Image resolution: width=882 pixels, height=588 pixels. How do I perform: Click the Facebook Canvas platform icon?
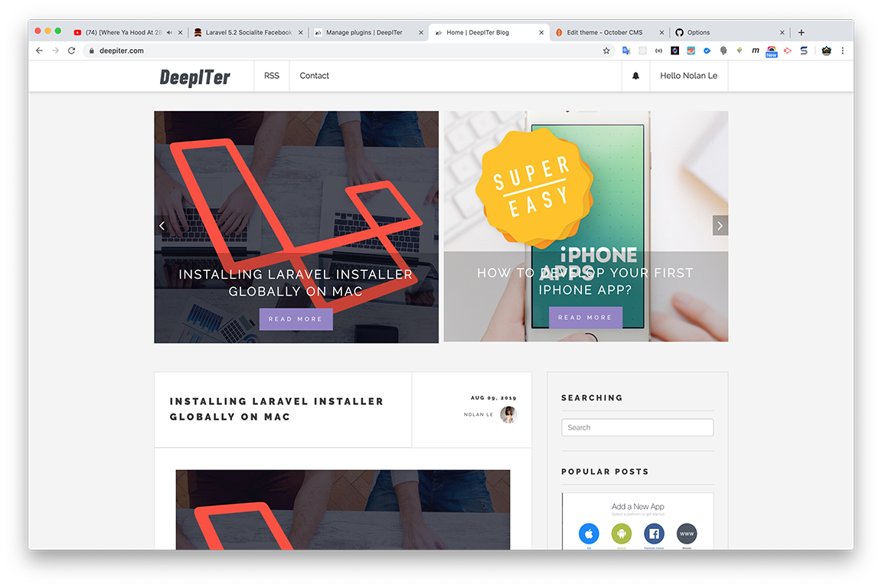pyautogui.click(x=654, y=534)
